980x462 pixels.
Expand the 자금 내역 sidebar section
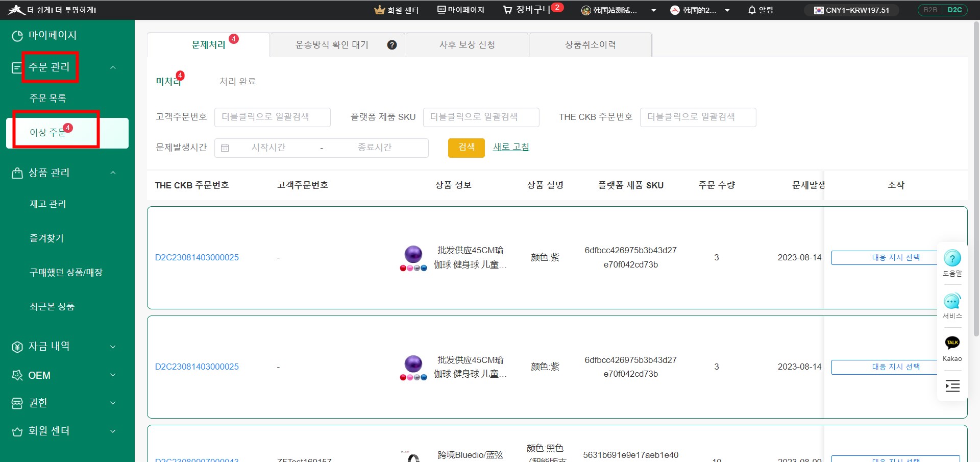113,347
